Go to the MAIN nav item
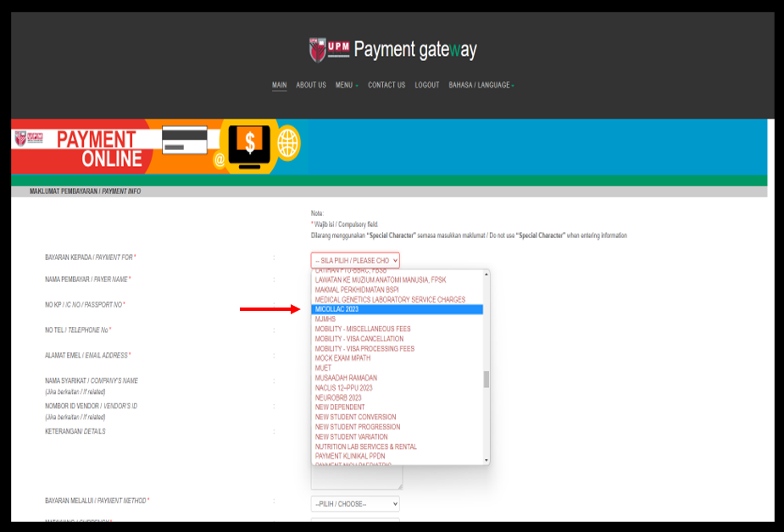The image size is (784, 532). 279,85
